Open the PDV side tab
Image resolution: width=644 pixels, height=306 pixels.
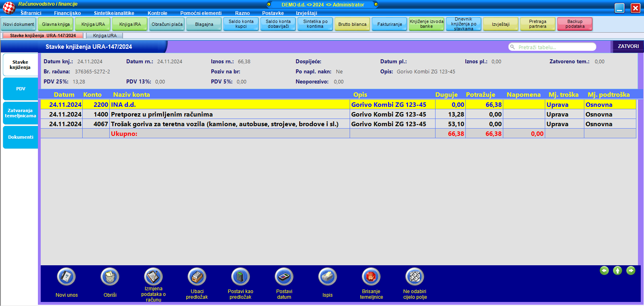pos(21,89)
